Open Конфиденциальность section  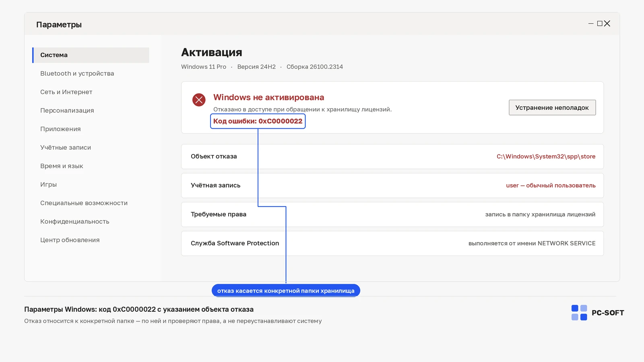(x=74, y=222)
